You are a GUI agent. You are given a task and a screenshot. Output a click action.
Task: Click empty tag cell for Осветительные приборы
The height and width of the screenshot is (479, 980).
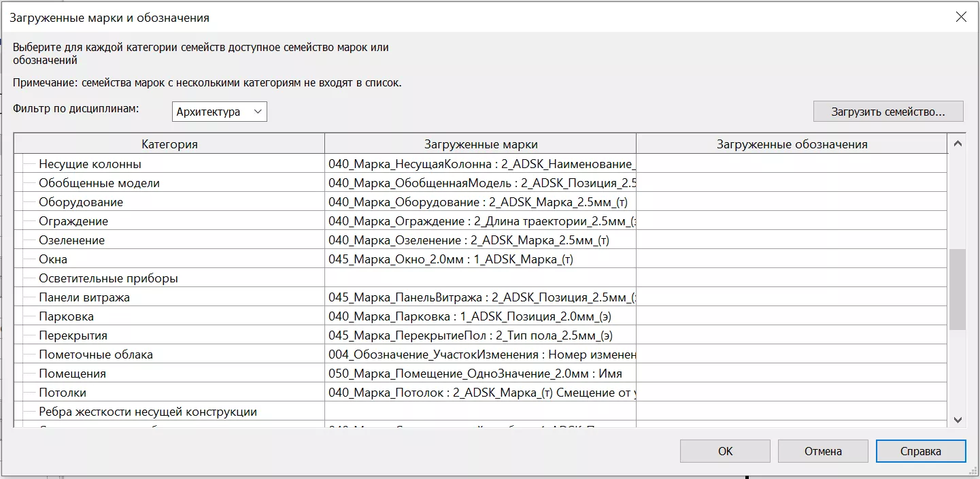(x=479, y=278)
